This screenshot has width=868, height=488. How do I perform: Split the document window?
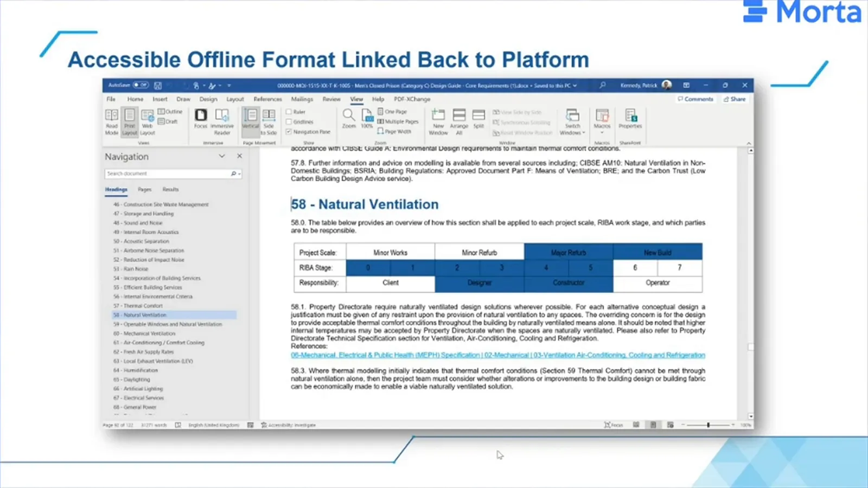point(478,119)
